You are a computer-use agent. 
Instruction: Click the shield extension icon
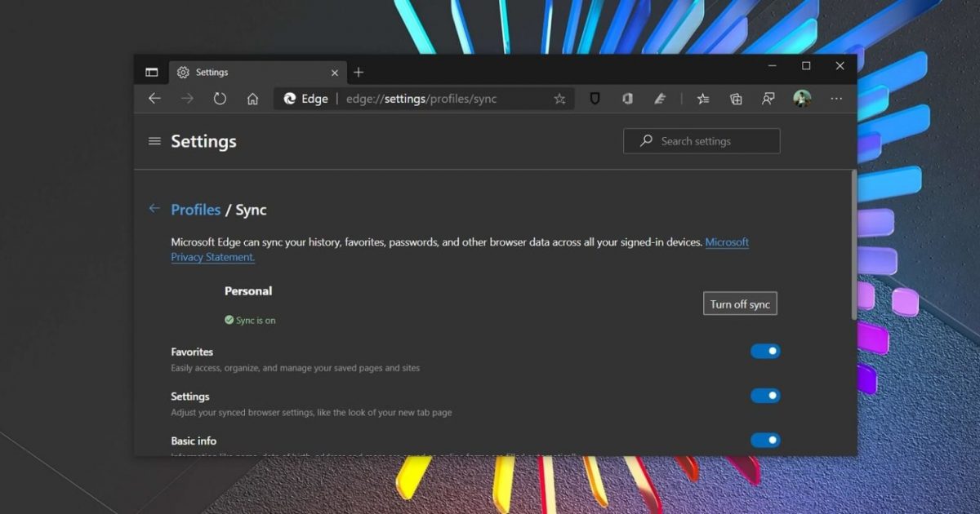point(595,99)
